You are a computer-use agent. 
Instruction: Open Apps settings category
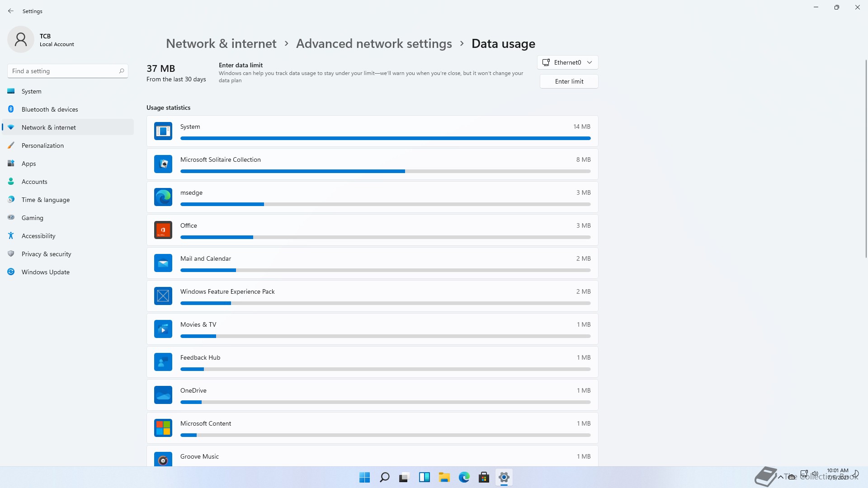pyautogui.click(x=68, y=164)
